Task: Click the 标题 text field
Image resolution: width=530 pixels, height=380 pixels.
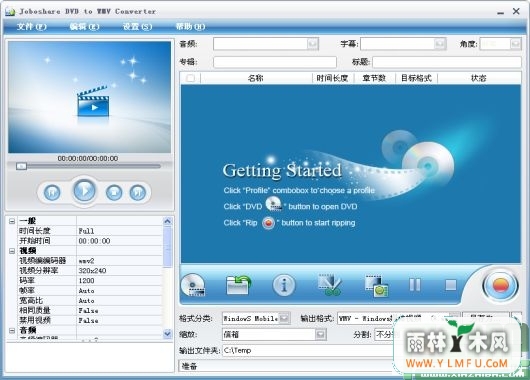Action: point(447,62)
